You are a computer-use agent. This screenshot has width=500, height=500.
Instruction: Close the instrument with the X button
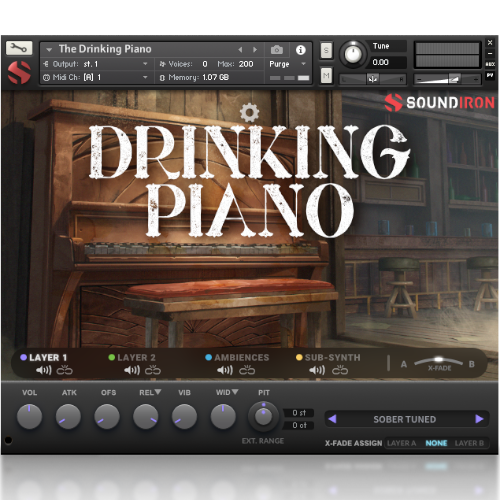[x=490, y=42]
